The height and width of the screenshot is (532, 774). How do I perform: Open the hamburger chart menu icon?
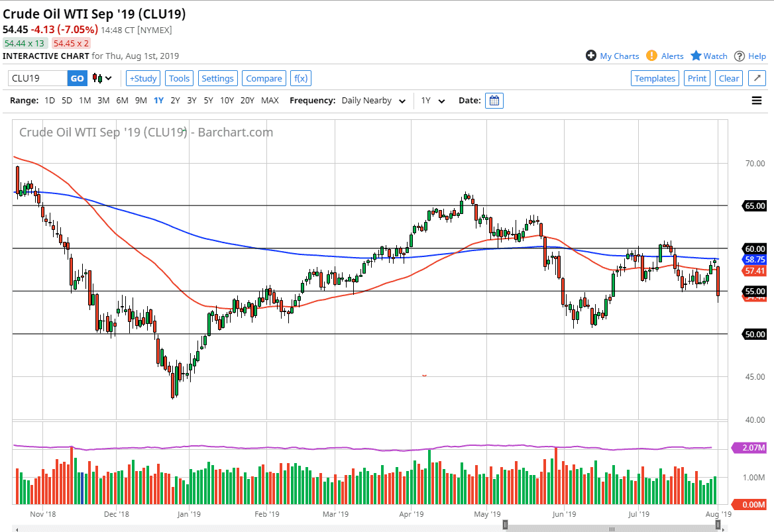[756, 101]
